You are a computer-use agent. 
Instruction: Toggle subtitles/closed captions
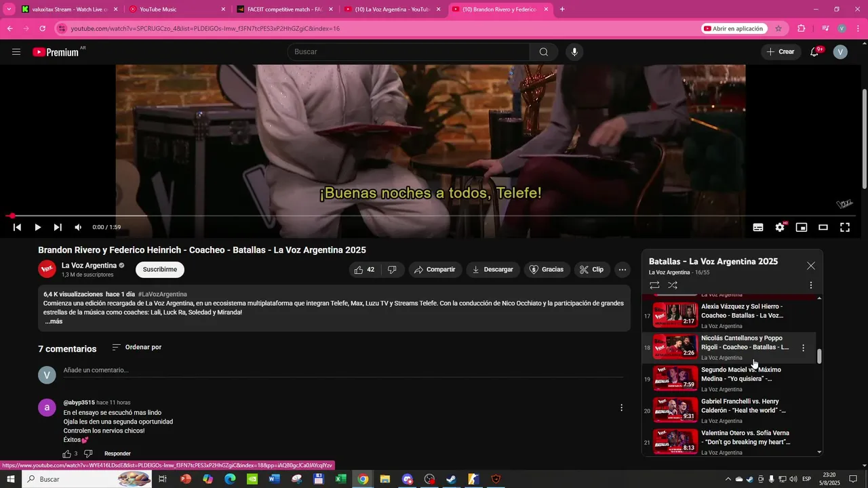click(x=758, y=228)
